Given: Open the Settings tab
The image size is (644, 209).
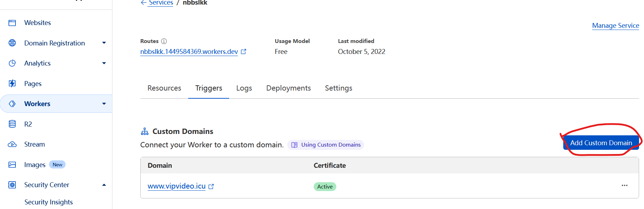Looking at the screenshot, I should [x=338, y=88].
